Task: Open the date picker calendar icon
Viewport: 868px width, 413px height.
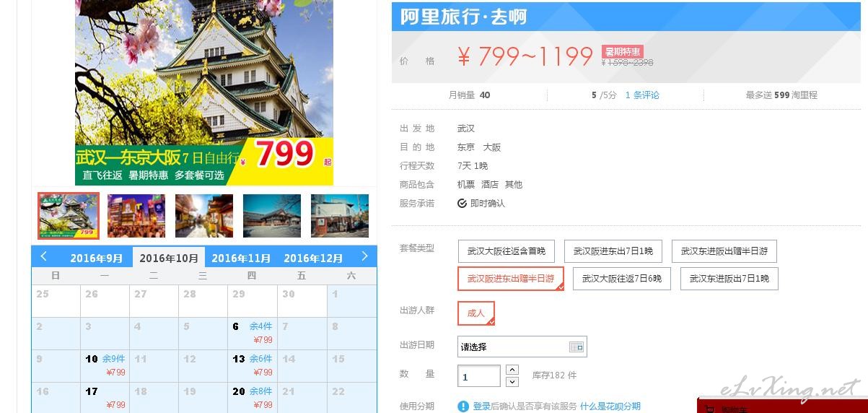Action: click(576, 347)
